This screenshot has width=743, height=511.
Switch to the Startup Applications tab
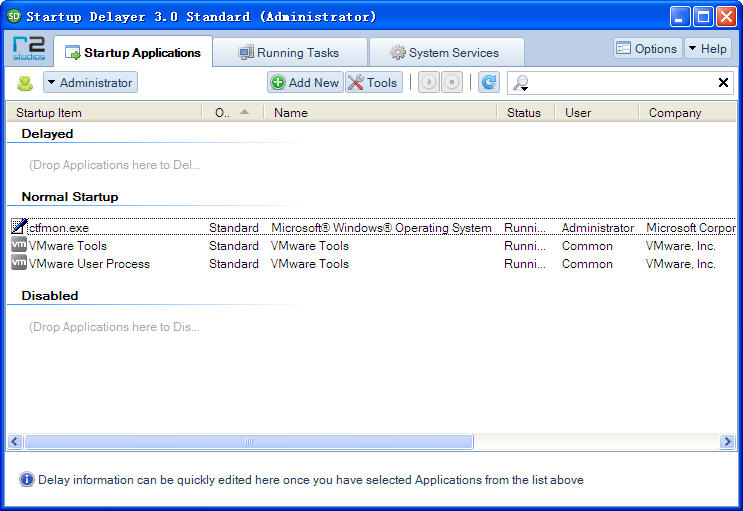[x=133, y=52]
